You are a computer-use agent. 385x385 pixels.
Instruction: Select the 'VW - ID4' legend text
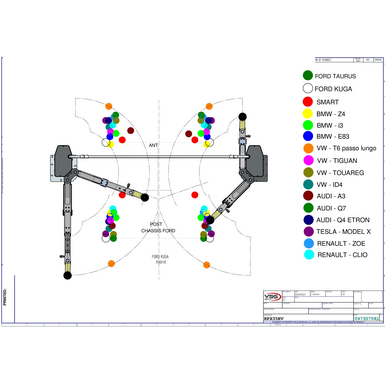[330, 185]
